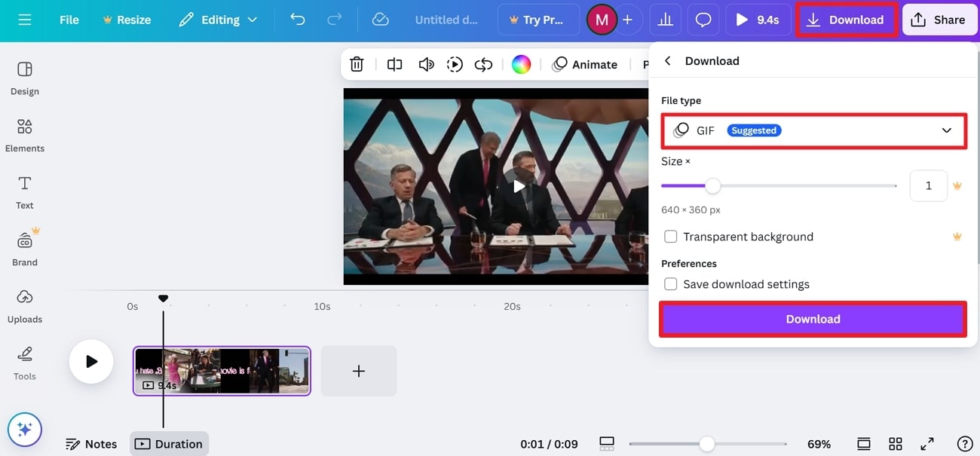This screenshot has width=980, height=456.
Task: Toggle the timeline view icon
Action: (x=607, y=444)
